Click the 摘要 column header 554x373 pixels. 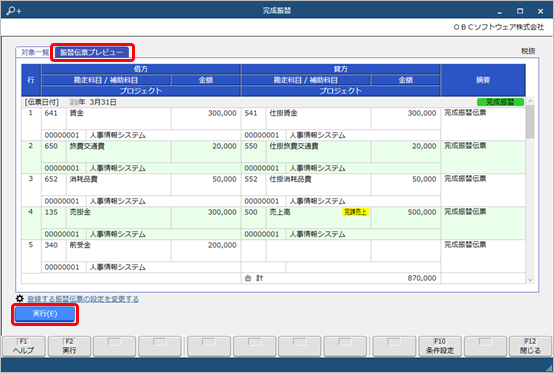483,80
